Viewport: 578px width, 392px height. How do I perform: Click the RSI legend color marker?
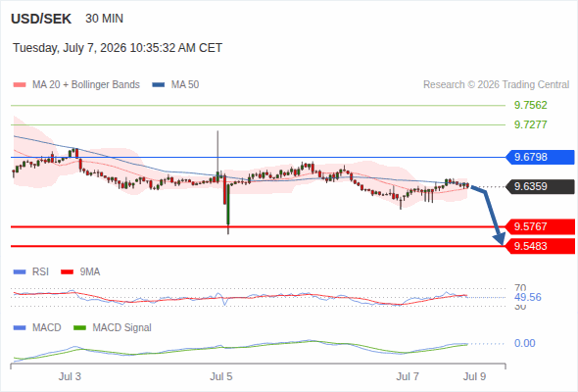point(20,272)
